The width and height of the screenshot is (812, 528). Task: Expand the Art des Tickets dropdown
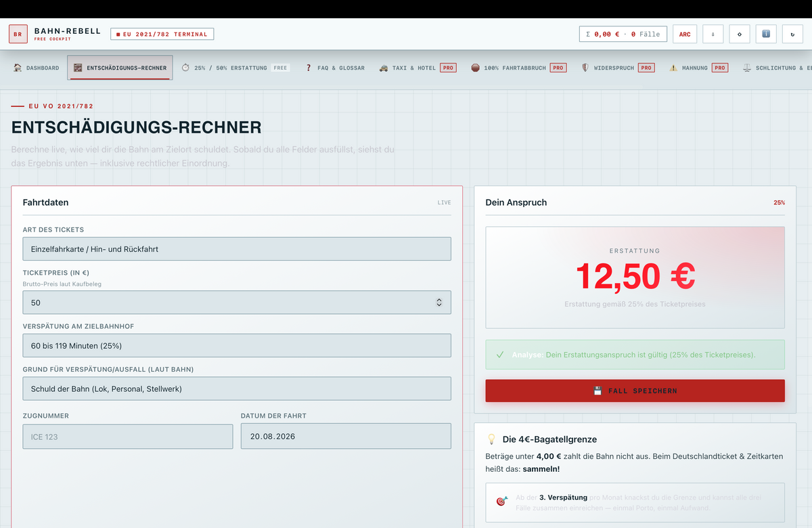coord(237,249)
